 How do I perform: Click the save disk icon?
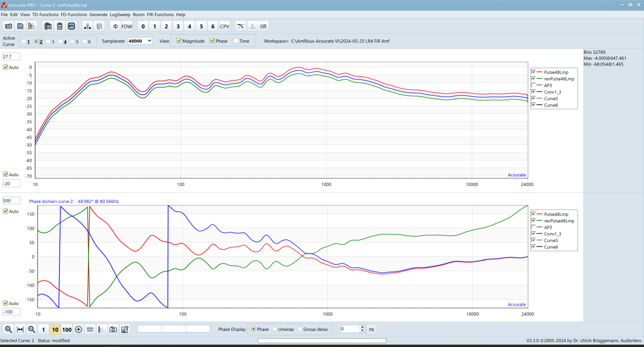20,26
